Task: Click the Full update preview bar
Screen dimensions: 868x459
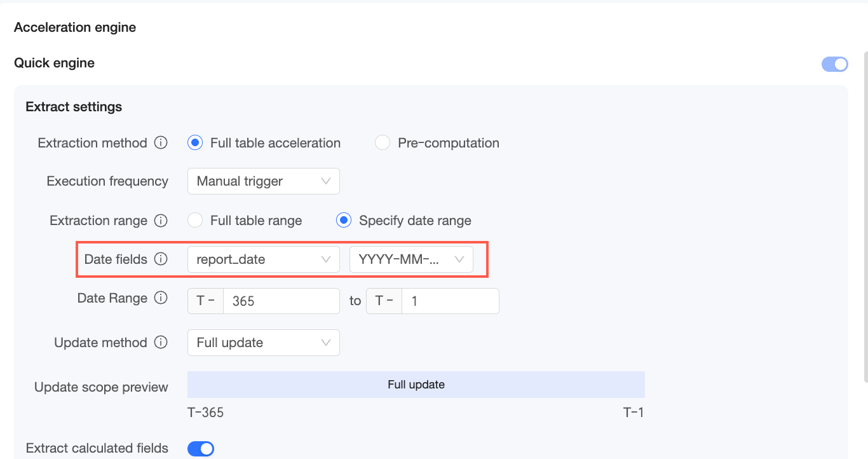Action: [416, 385]
